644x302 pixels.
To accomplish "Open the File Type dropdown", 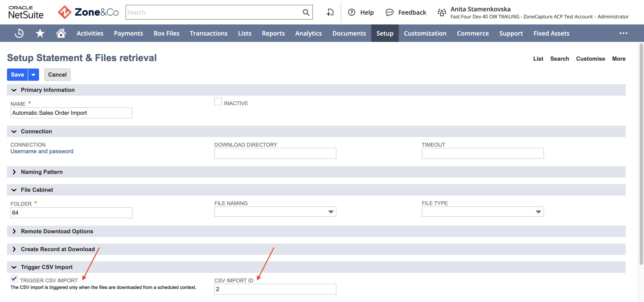I will coord(482,212).
